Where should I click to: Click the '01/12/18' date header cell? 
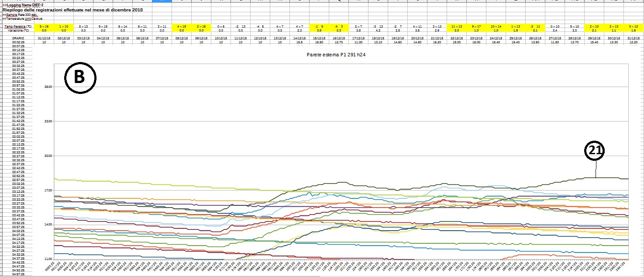tap(44, 38)
